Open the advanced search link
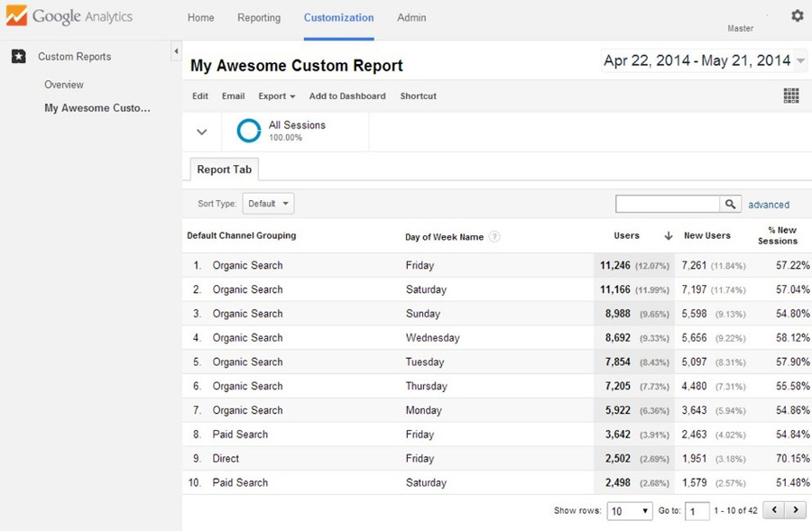Viewport: 812px width, 531px height. (769, 205)
